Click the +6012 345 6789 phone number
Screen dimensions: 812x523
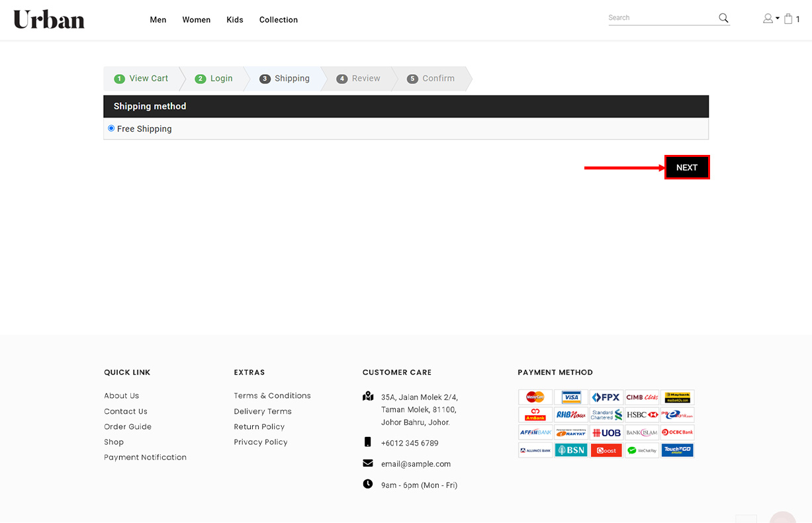pos(410,444)
